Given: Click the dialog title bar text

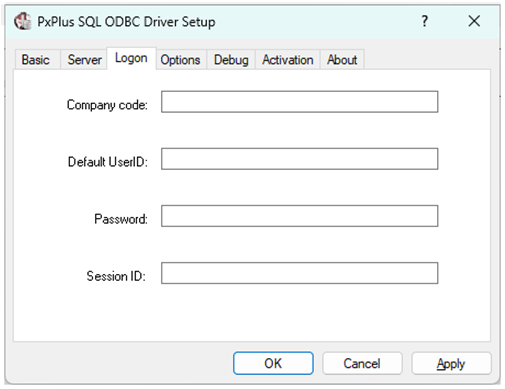Looking at the screenshot, I should (x=126, y=22).
